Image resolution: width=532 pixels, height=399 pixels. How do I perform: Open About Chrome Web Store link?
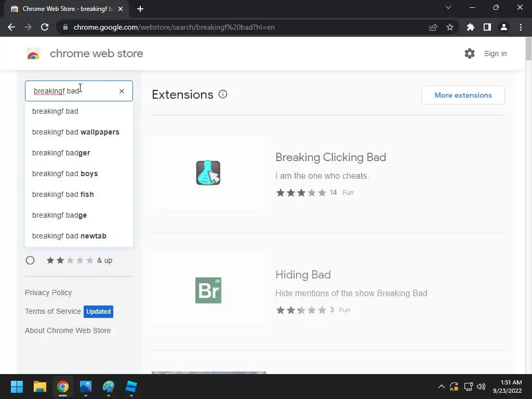[68, 330]
